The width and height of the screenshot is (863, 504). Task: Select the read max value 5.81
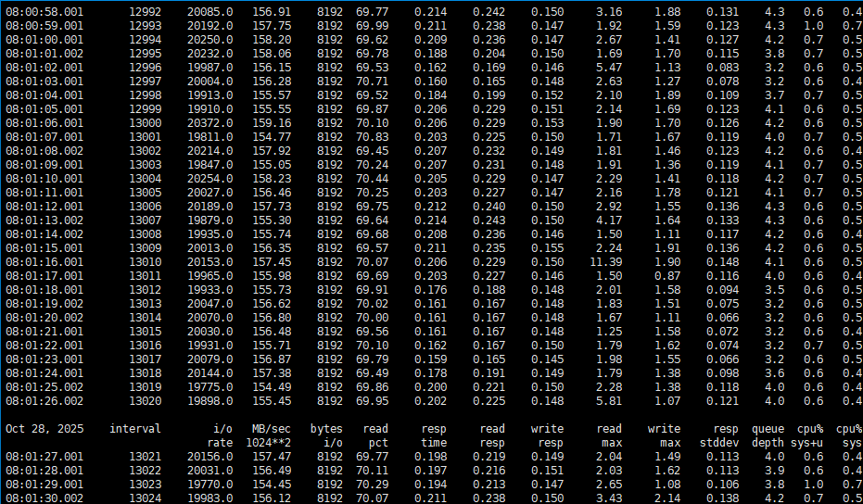(608, 400)
